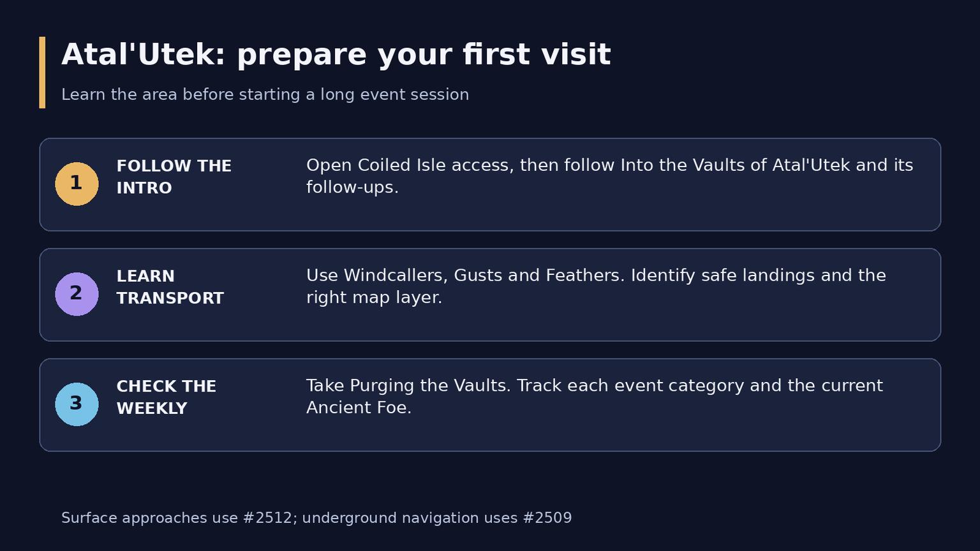Click the blue number 3 circle
The height and width of the screenshot is (551, 980).
[77, 404]
